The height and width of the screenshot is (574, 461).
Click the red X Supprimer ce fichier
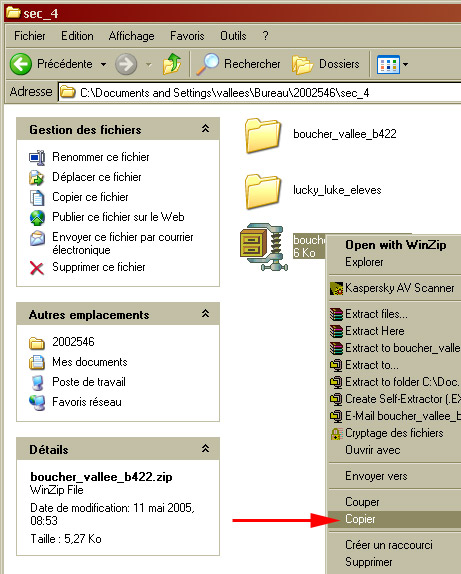coord(37,268)
